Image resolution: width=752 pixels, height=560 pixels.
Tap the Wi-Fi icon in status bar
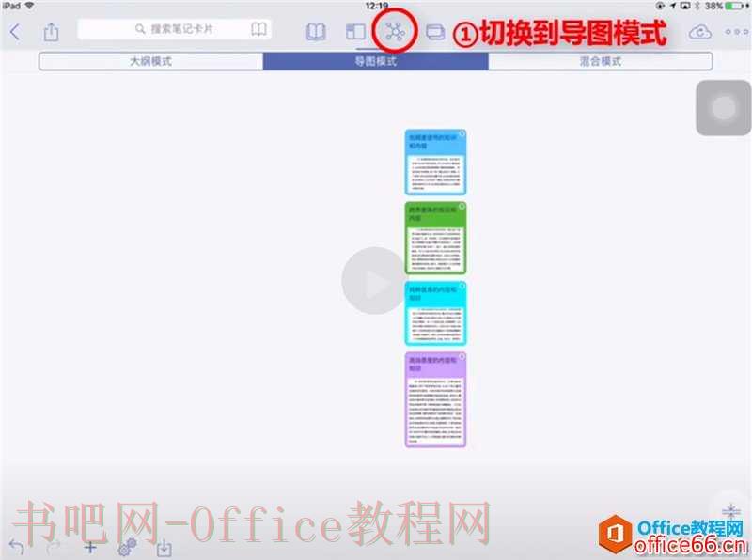[x=29, y=6]
